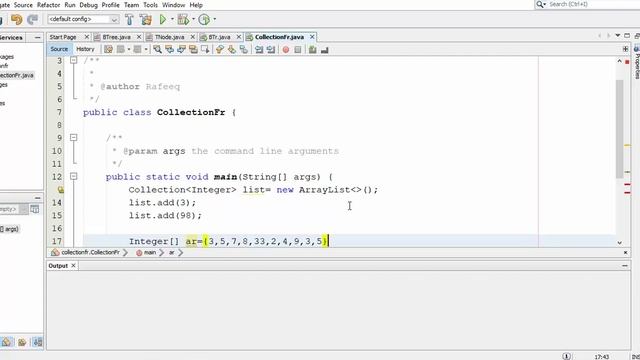Open the Run Project dropdown arrow
The image size is (640, 360).
tap(172, 19)
